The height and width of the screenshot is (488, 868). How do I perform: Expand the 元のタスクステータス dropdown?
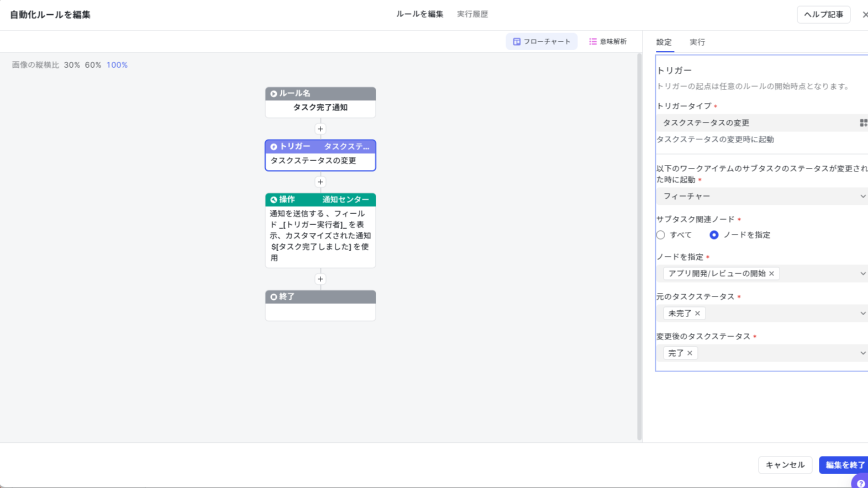coord(862,314)
